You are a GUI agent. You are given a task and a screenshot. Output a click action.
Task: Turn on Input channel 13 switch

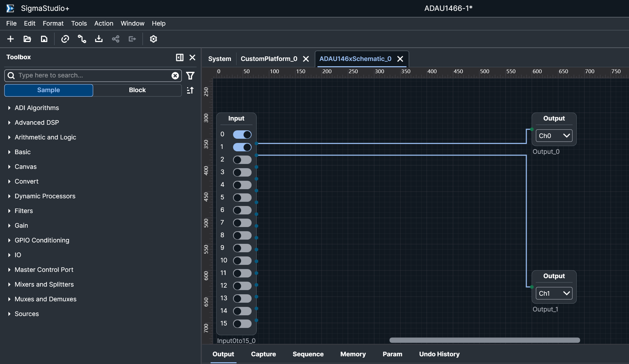tap(242, 298)
